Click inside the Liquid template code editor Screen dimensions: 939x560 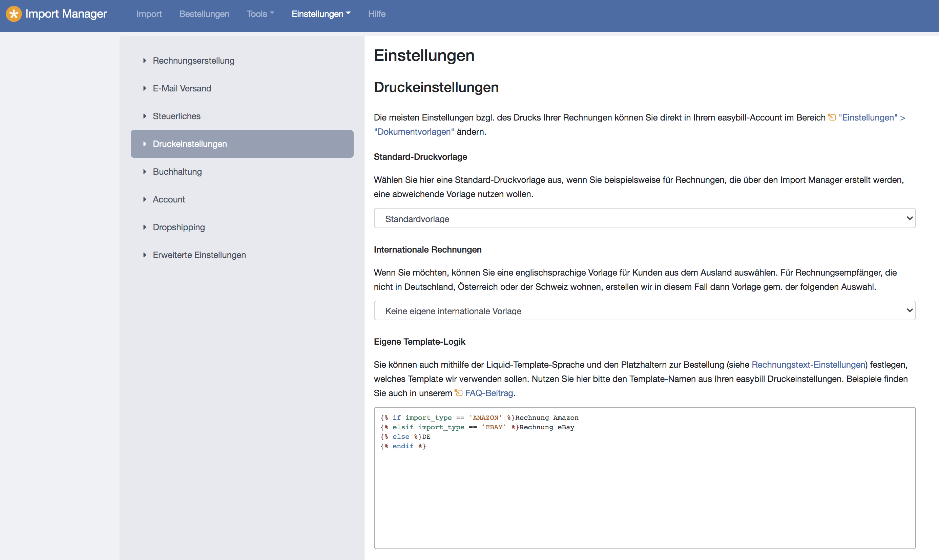click(644, 491)
